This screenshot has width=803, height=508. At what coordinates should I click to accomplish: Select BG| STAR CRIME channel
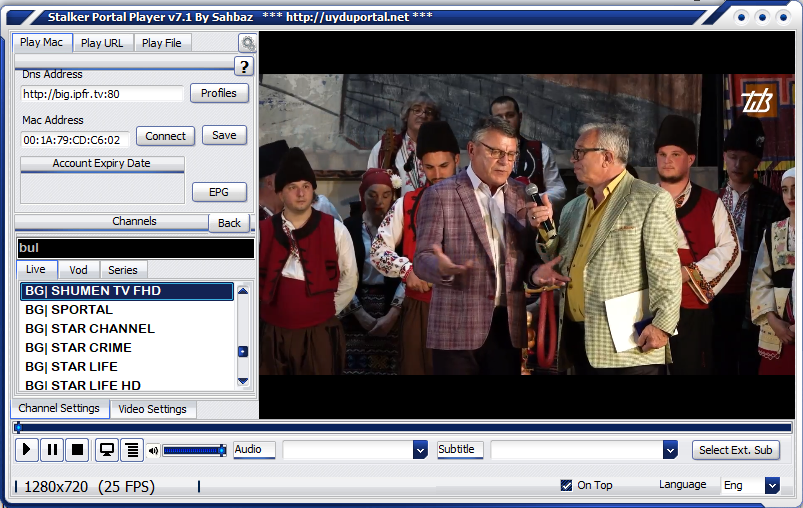[x=126, y=348]
